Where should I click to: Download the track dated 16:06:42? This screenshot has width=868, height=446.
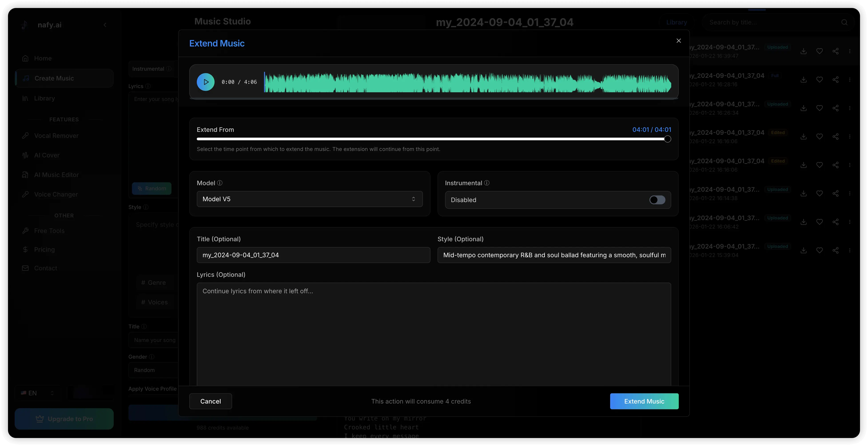804,222
